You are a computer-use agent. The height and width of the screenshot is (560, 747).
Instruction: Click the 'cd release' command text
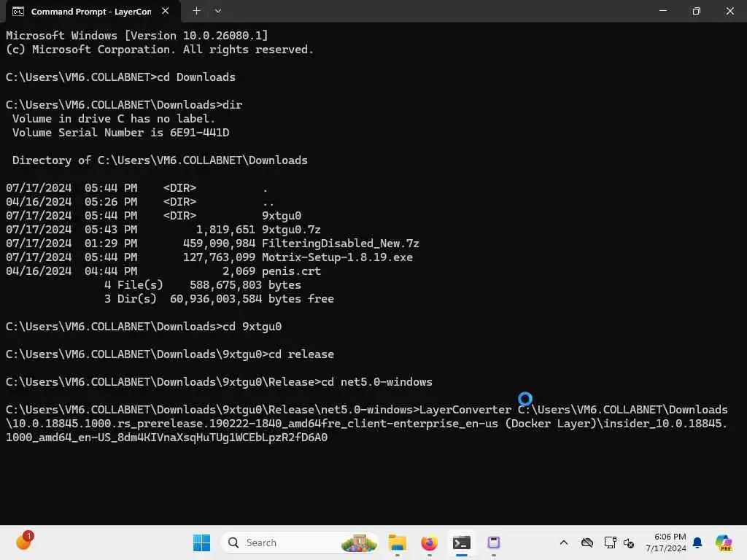tap(301, 354)
